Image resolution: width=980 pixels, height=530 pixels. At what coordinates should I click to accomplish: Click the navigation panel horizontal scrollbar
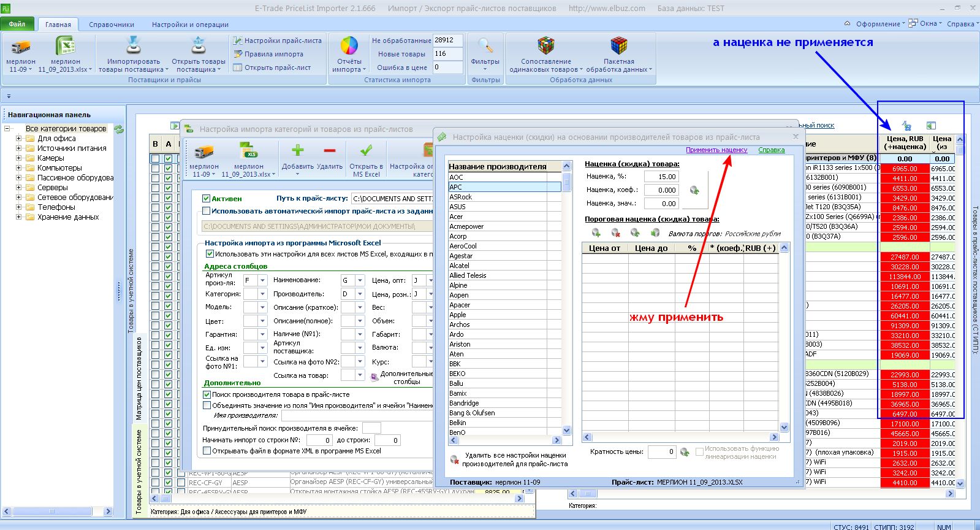(58, 511)
